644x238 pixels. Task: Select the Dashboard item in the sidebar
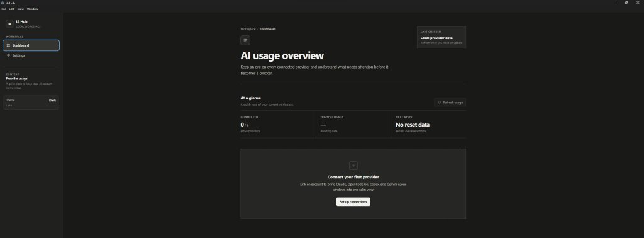[x=31, y=45]
